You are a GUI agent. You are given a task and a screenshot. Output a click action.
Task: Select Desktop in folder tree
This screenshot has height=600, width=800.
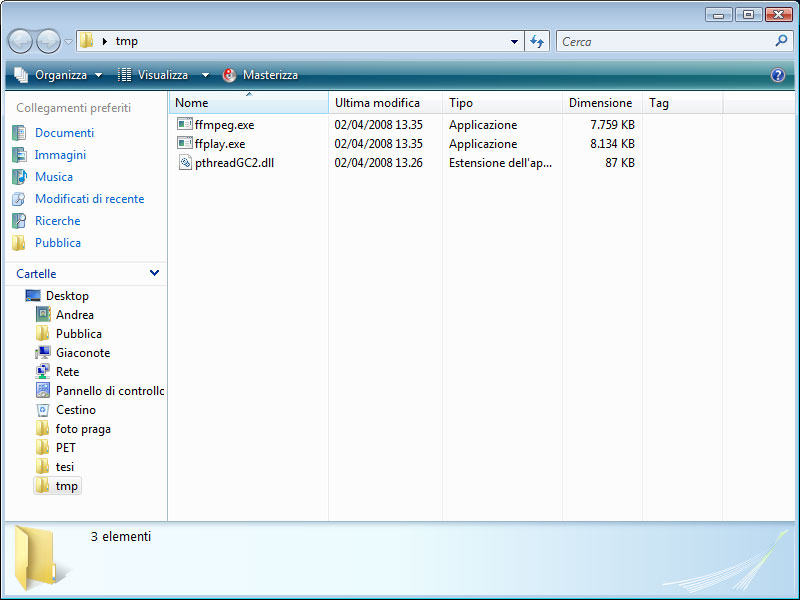[67, 295]
